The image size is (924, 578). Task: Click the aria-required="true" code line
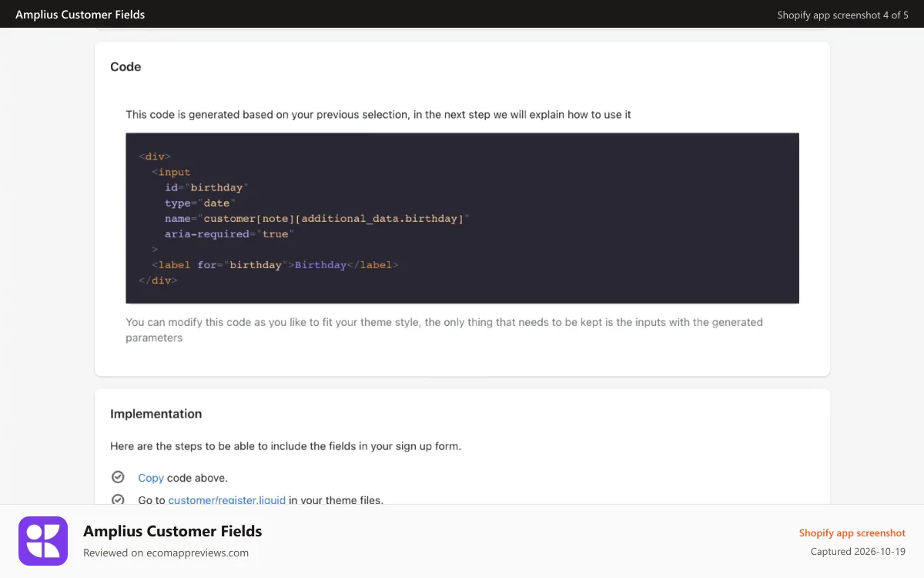coord(229,234)
